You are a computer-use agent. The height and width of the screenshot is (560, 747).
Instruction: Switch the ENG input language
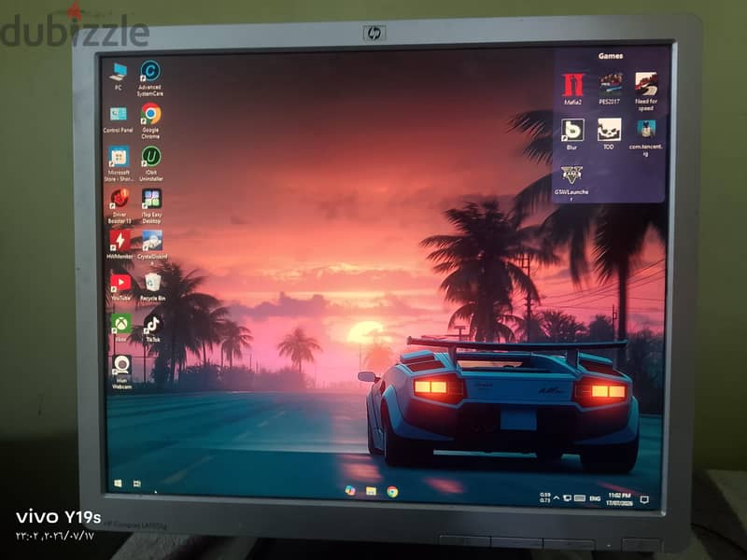tap(595, 498)
